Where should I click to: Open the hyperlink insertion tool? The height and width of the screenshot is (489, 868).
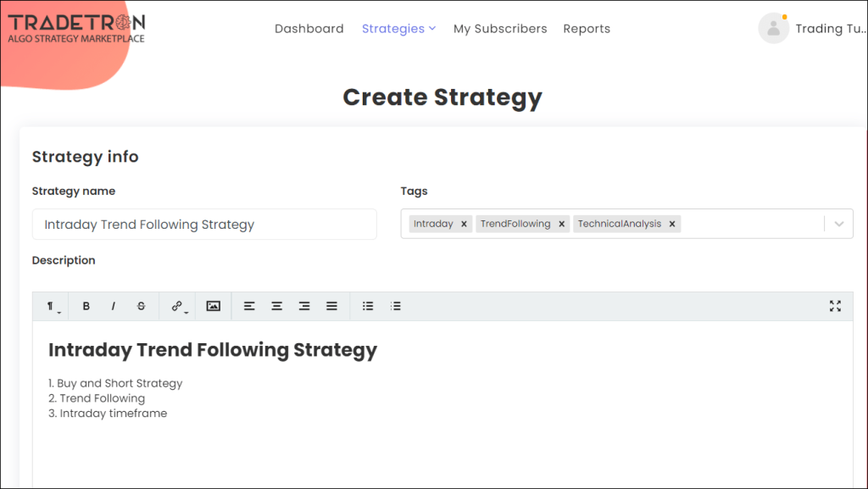[x=175, y=306]
